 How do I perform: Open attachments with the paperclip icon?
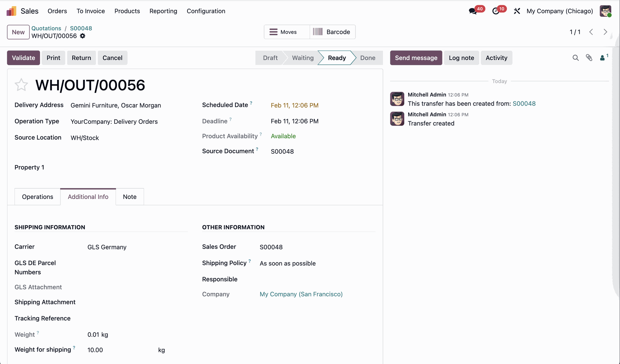pos(589,58)
